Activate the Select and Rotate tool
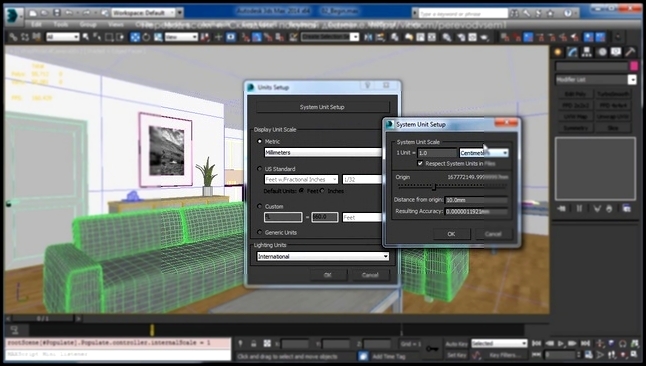The height and width of the screenshot is (366, 646). (x=146, y=37)
